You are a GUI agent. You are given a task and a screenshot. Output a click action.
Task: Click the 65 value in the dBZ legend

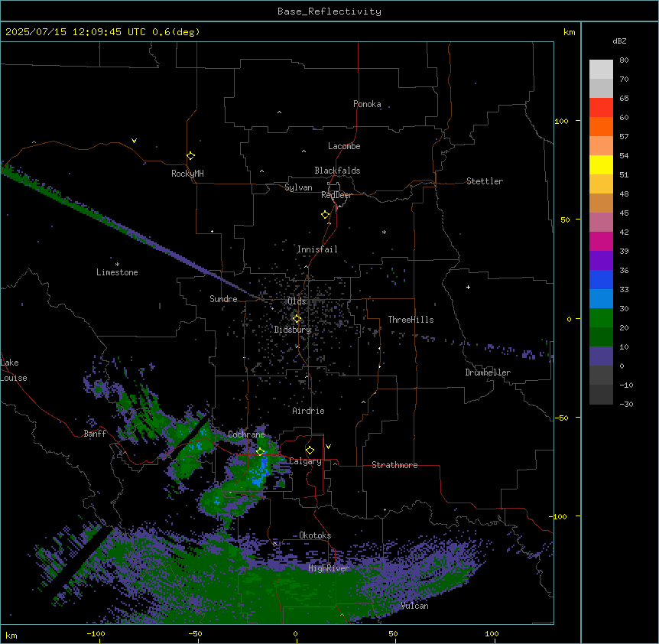pos(624,99)
